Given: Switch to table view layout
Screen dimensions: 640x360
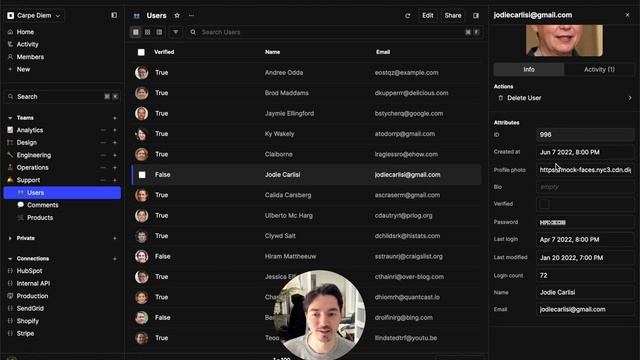Looking at the screenshot, I should pyautogui.click(x=136, y=32).
